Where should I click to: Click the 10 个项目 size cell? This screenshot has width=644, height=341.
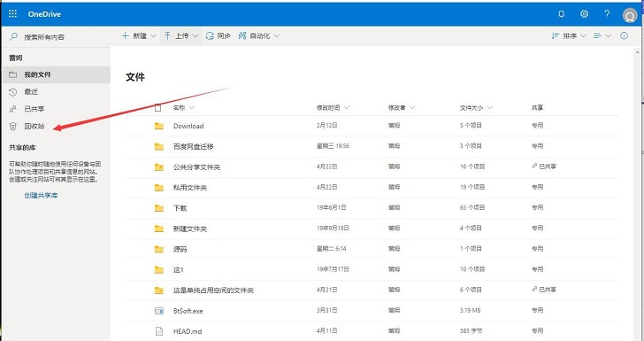(471, 269)
